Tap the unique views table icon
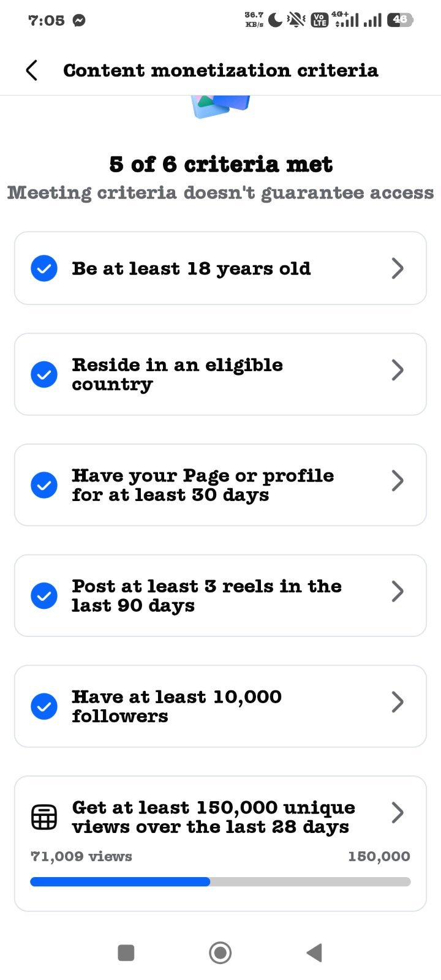This screenshot has height=980, width=441. pyautogui.click(x=44, y=817)
